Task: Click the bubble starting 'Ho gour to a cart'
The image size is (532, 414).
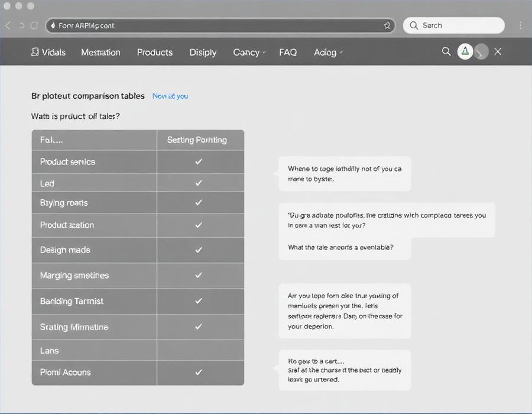Action: click(345, 370)
